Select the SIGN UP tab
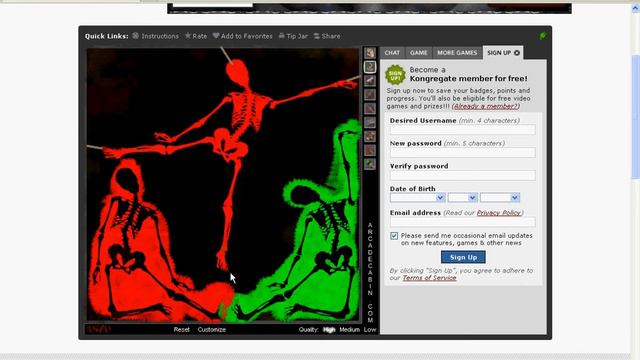640x360 pixels. click(x=503, y=53)
